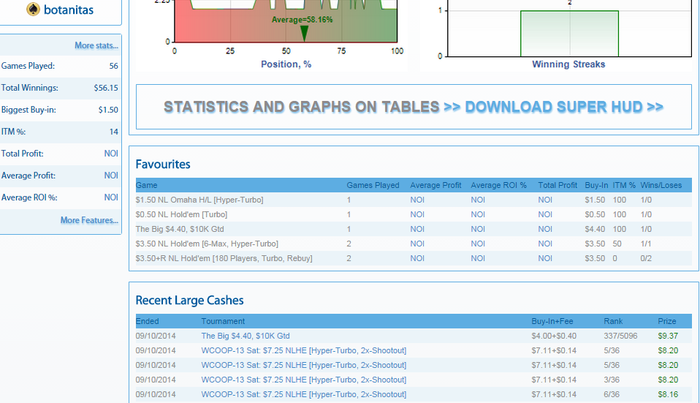Click the ITM % value 14
Viewport: 700px width, 403px height.
click(x=114, y=132)
